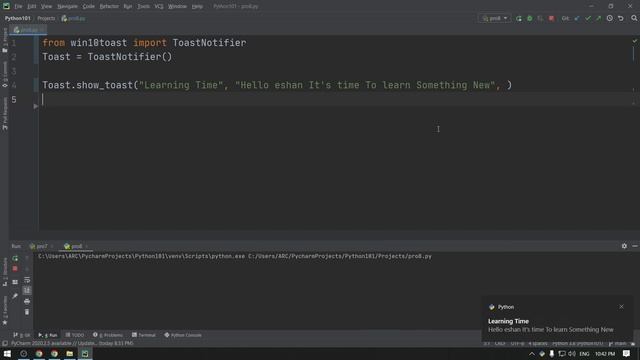Image resolution: width=640 pixels, height=360 pixels.
Task: Open the VCS menu
Action: 159,7
